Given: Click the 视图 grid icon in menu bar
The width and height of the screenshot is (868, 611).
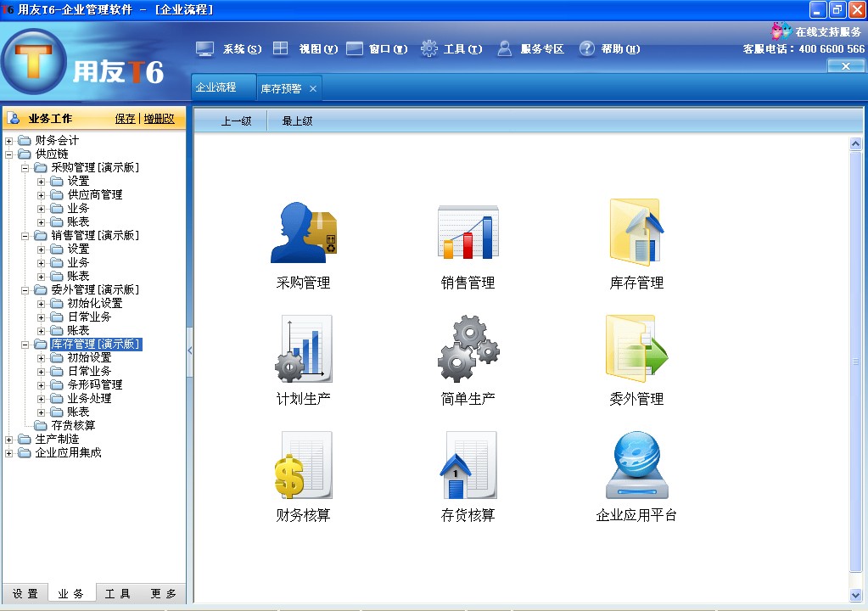Looking at the screenshot, I should 281,48.
